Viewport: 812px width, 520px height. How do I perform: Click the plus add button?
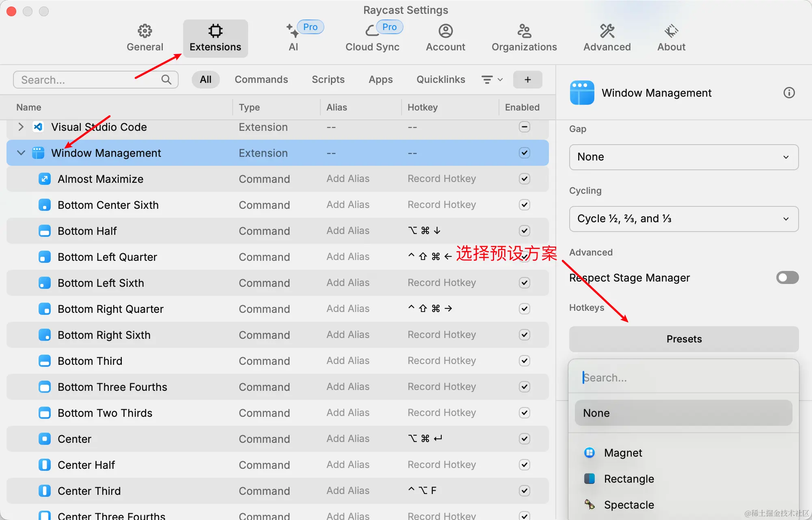click(527, 80)
